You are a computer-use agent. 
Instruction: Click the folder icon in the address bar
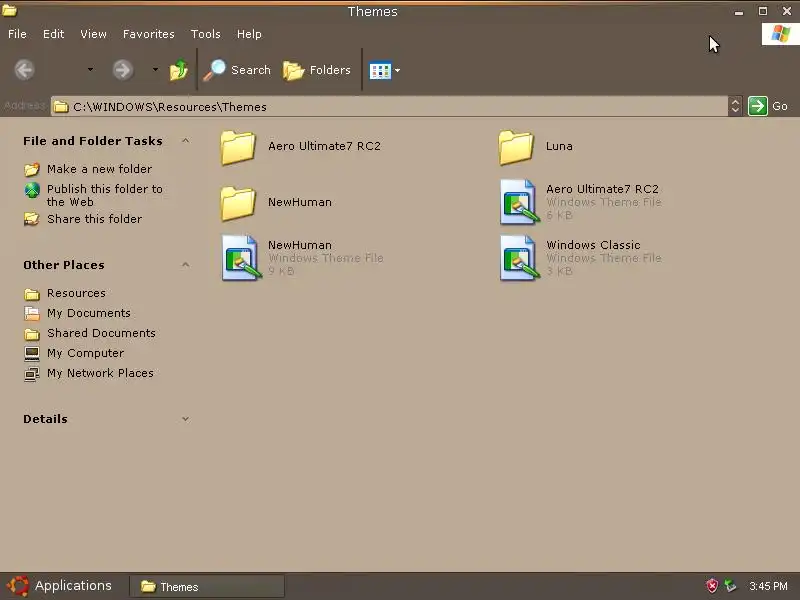(x=61, y=107)
